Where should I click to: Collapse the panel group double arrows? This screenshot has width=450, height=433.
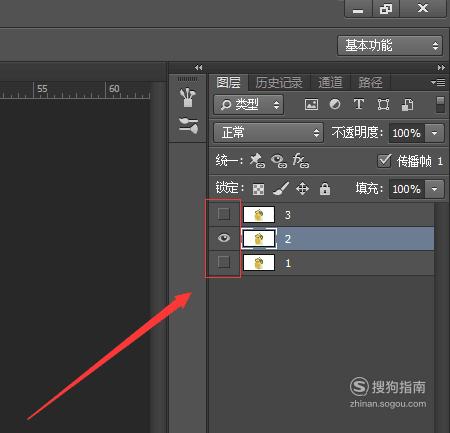[x=441, y=68]
